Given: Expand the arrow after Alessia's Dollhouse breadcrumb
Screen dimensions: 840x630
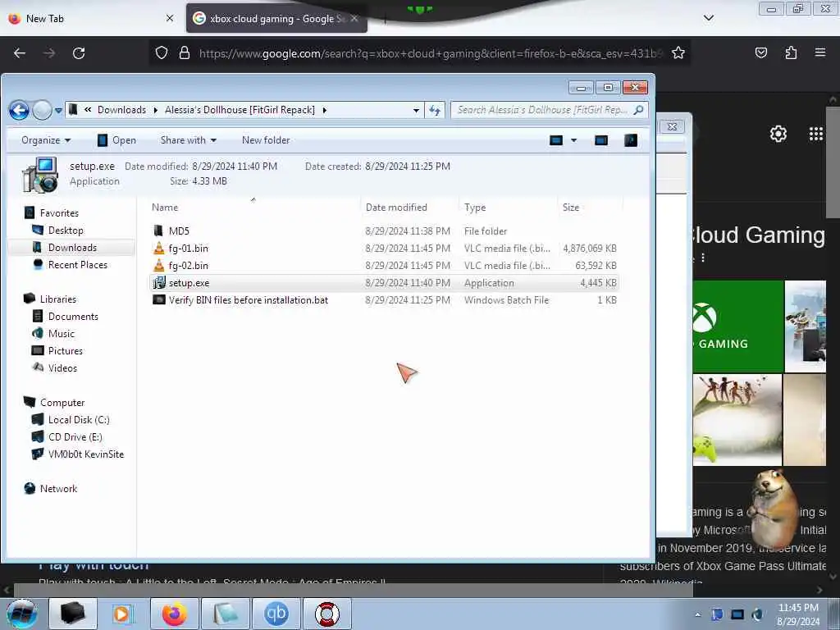Looking at the screenshot, I should point(325,111).
